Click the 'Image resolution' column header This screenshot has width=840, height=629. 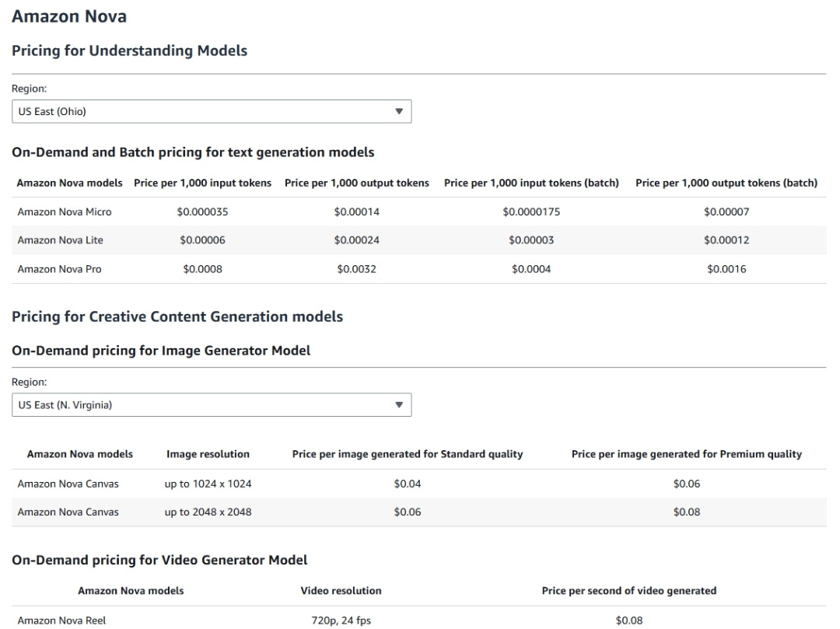(208, 455)
